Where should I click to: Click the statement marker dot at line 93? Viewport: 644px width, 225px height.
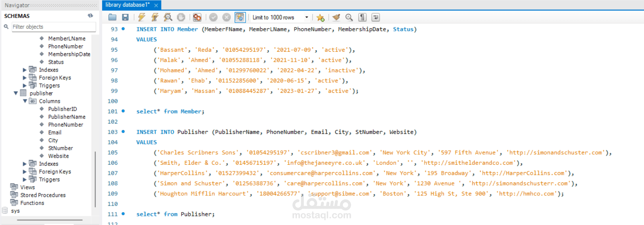[x=123, y=29]
